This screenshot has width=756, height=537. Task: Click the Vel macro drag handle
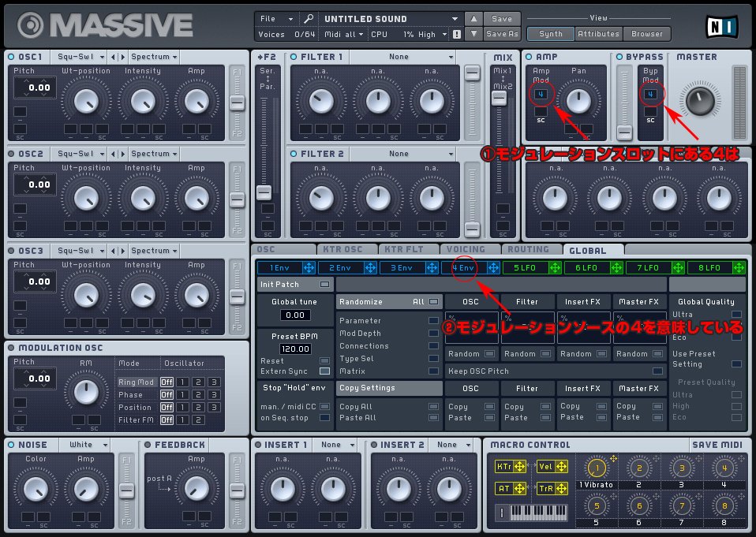[x=562, y=466]
